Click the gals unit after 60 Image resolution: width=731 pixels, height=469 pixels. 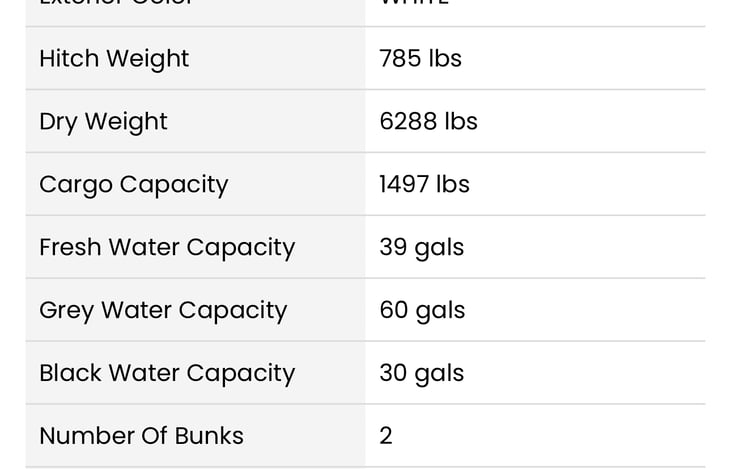coord(441,311)
